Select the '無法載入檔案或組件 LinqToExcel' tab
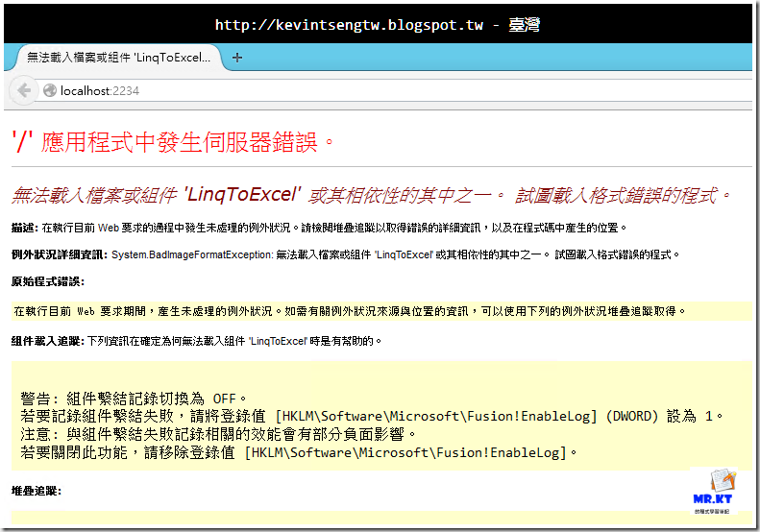This screenshot has width=760, height=532. point(118,58)
